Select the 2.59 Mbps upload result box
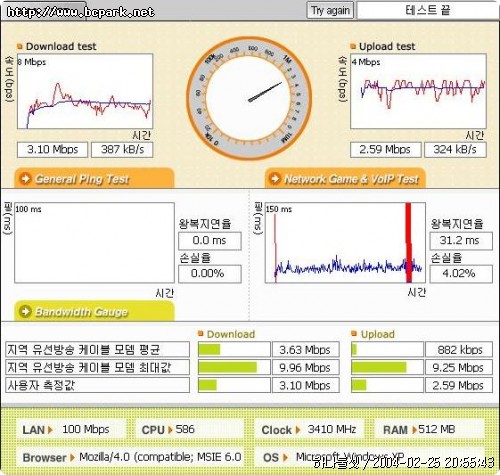Screen dimensions: 500x475 pos(386,150)
